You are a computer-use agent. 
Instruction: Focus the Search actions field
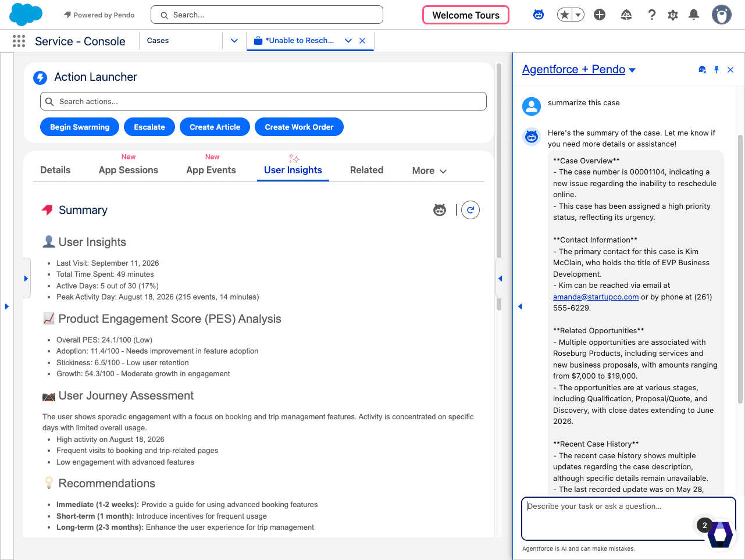[x=263, y=101]
